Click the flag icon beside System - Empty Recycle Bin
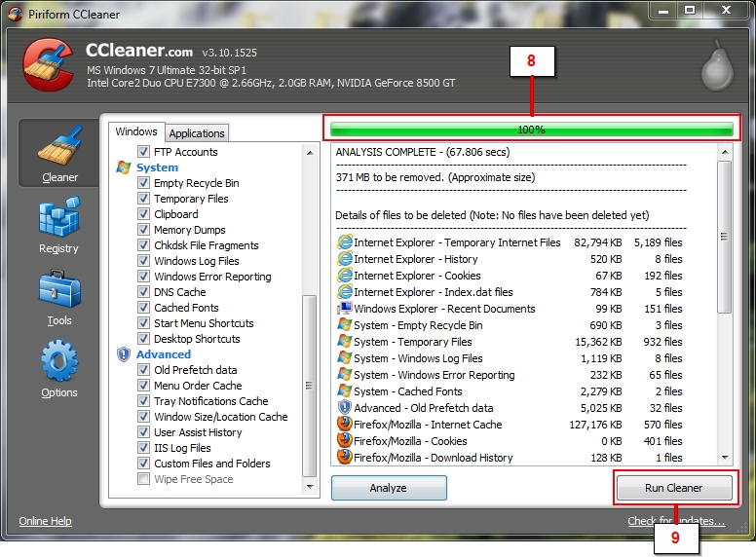Viewport: 756px width, 557px height. coord(344,325)
